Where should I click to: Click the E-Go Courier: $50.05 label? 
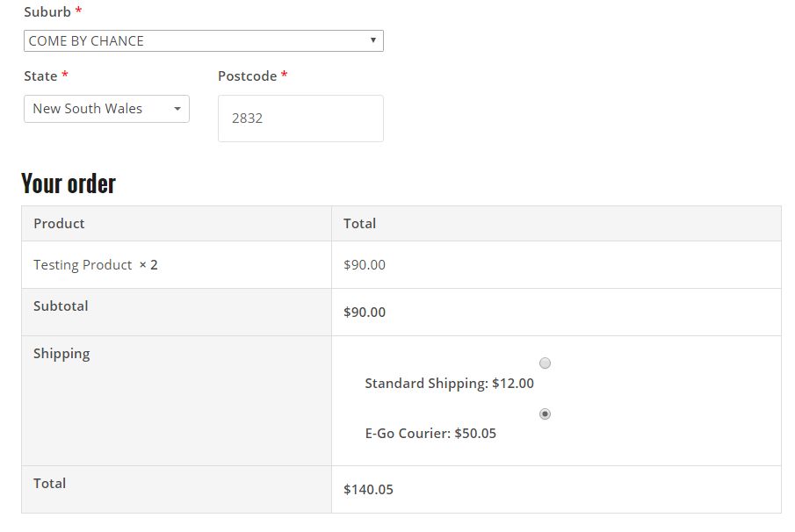(x=430, y=434)
